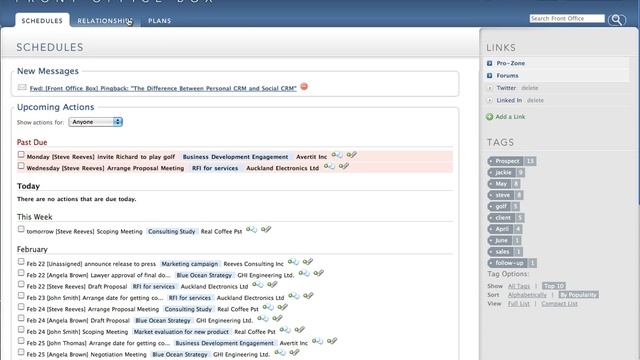Viewport: 640px width, 360px height.
Task: Open the Plans tab
Action: [x=160, y=20]
